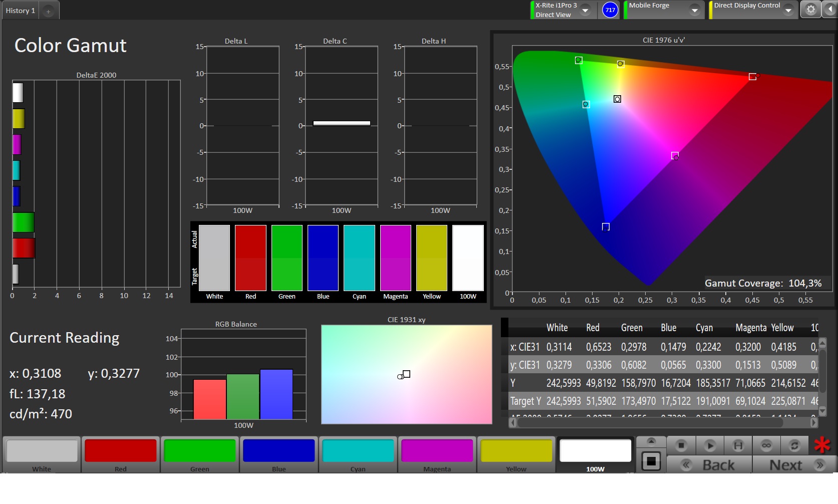The height and width of the screenshot is (504, 838).
Task: Click the green DeltaE 2000 bar
Action: [23, 222]
